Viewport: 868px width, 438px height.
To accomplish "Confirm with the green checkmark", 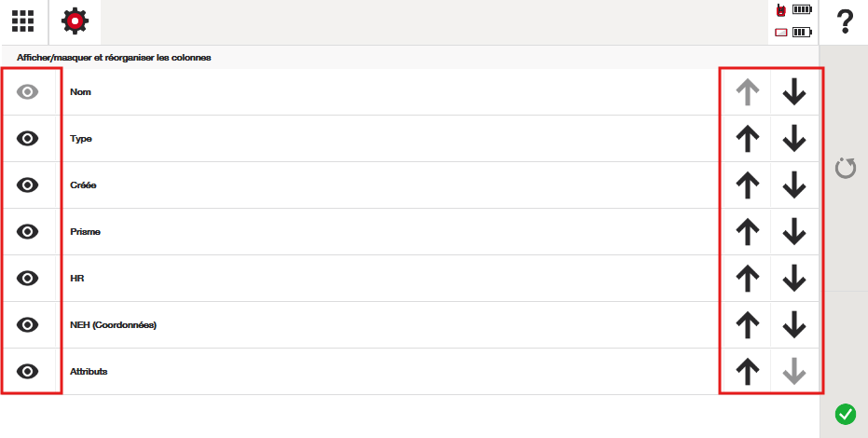I will pos(846,414).
